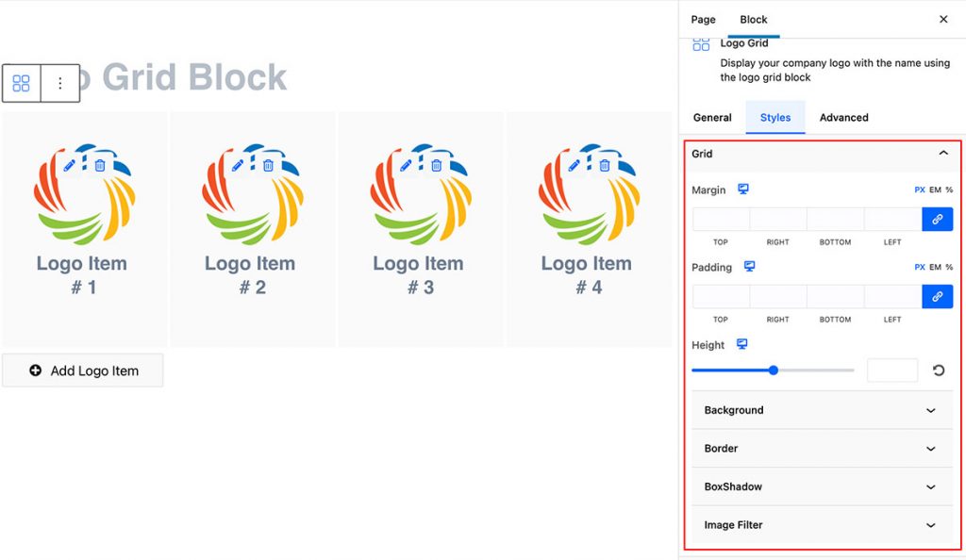Collapse the Grid section
Image resolution: width=966 pixels, height=560 pixels.
822,154
